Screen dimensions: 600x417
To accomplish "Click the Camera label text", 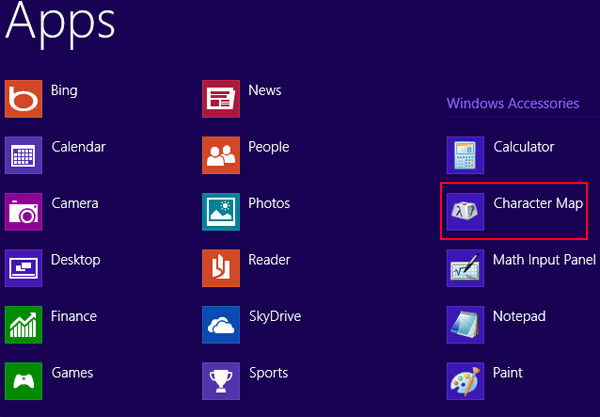I will pos(75,203).
